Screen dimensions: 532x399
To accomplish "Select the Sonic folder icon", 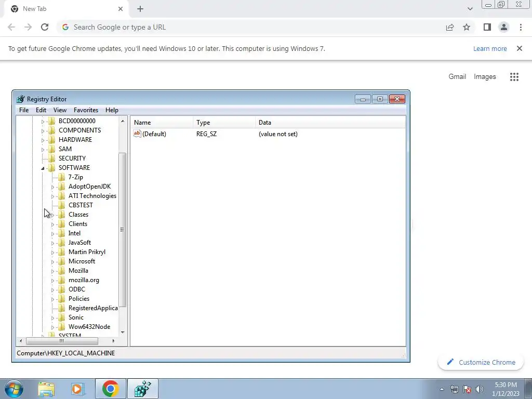I will 61,317.
